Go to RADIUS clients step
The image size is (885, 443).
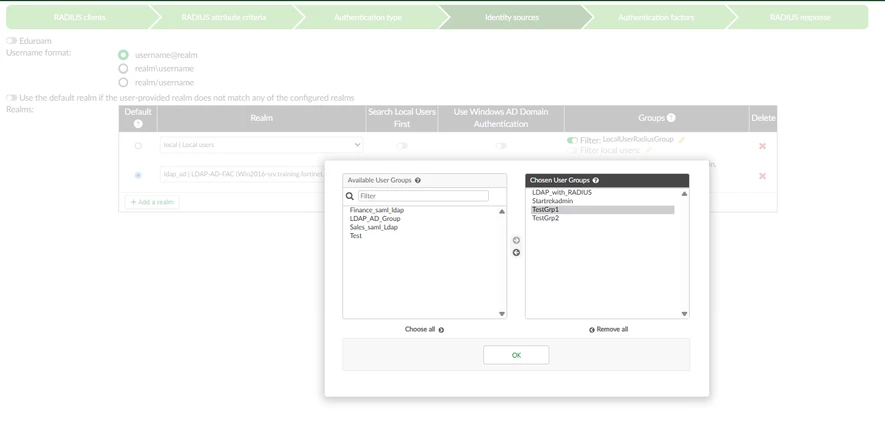[80, 17]
